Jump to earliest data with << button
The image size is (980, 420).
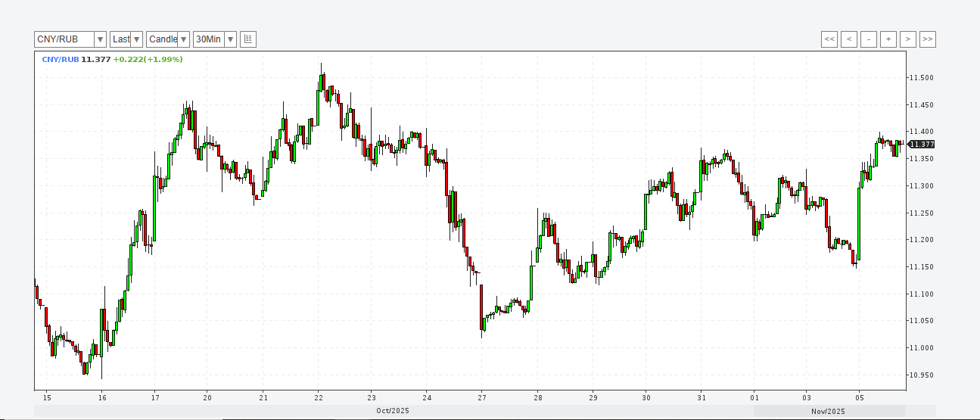tap(829, 39)
